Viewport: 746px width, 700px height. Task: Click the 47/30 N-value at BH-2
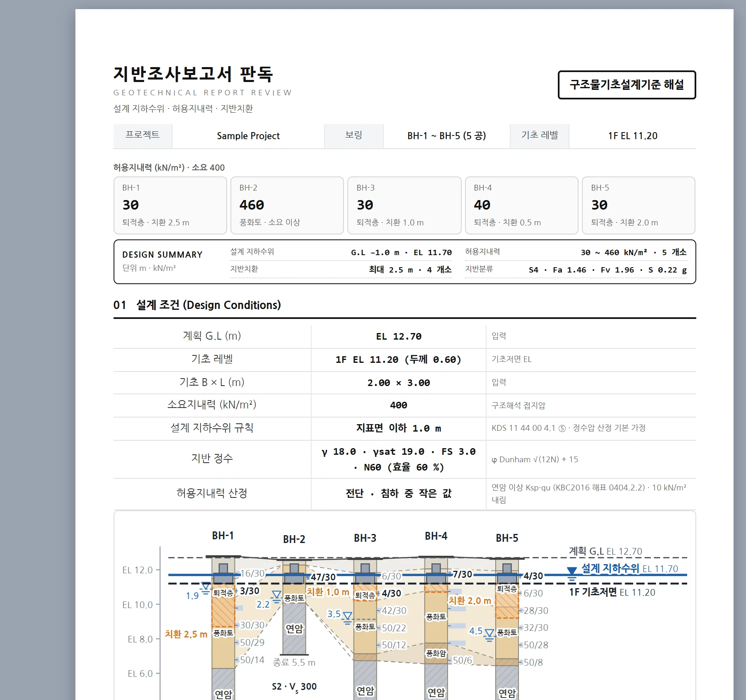point(323,577)
